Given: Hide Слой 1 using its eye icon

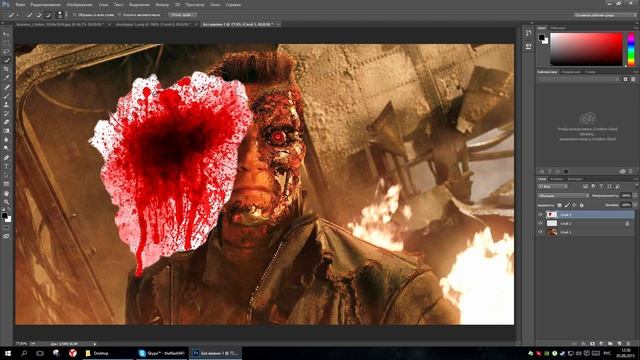Looking at the screenshot, I should tap(540, 232).
